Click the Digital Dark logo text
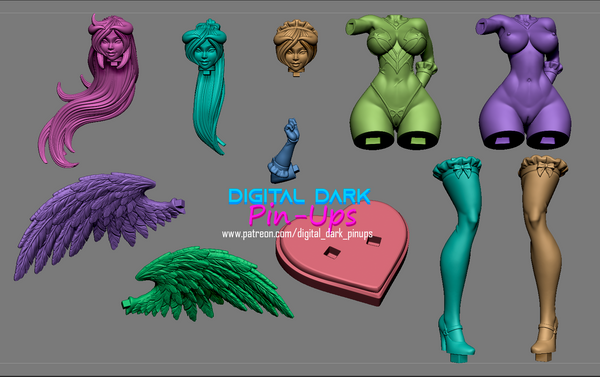 pos(300,196)
